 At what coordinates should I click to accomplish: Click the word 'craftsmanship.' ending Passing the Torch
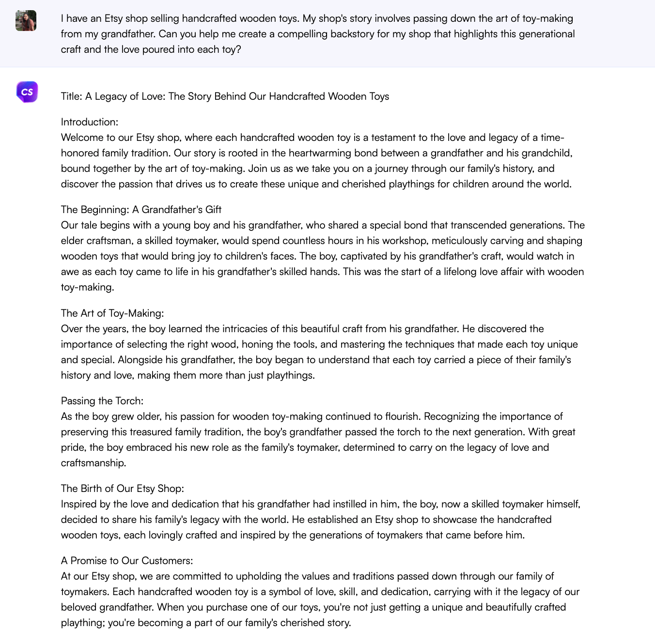tap(94, 463)
